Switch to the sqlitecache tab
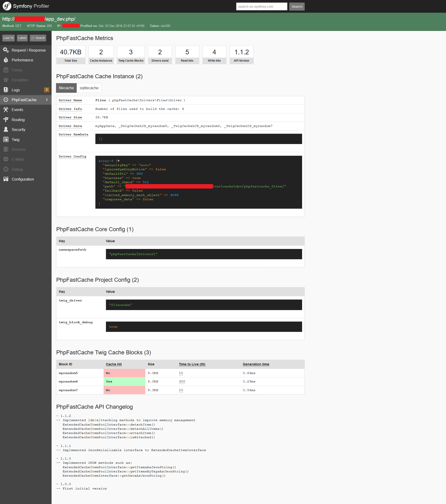The image size is (446, 504). coord(89,88)
